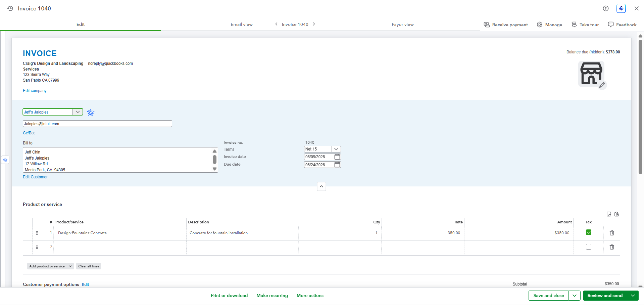
Task: Switch to the Email view tab
Action: [242, 25]
